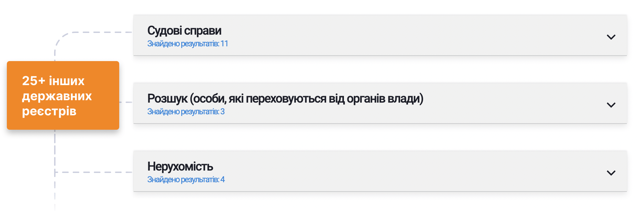Expand the Розшук section chevron arrow
This screenshot has height=221, width=644.
coord(611,105)
